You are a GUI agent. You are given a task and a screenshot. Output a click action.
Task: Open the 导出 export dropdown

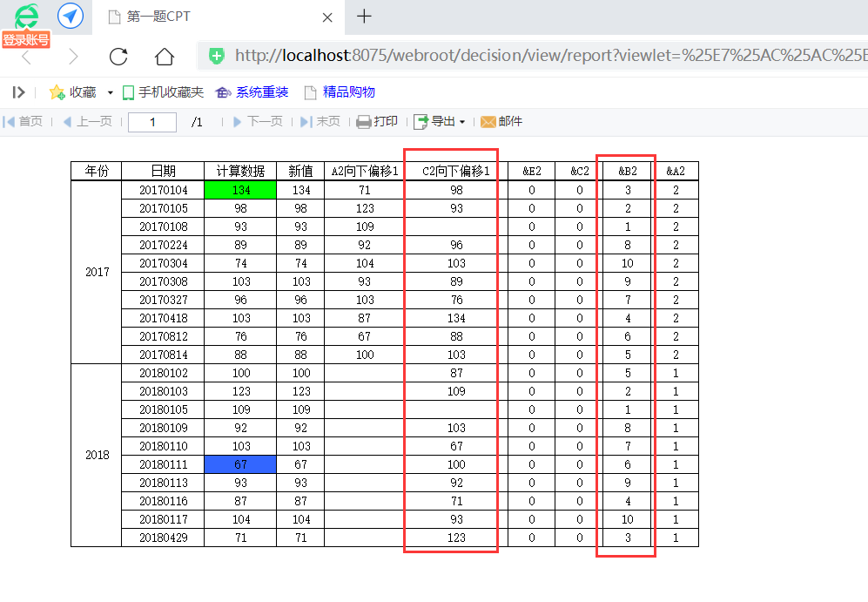point(440,121)
